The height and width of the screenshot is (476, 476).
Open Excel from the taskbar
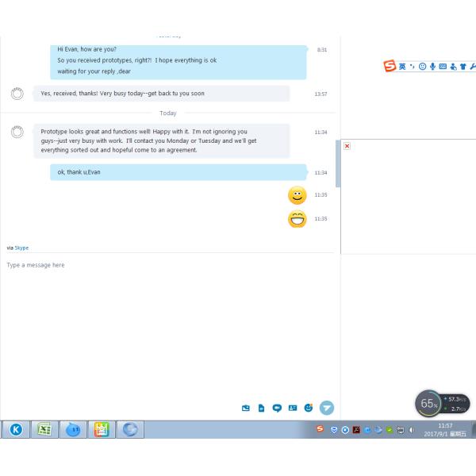click(x=44, y=429)
